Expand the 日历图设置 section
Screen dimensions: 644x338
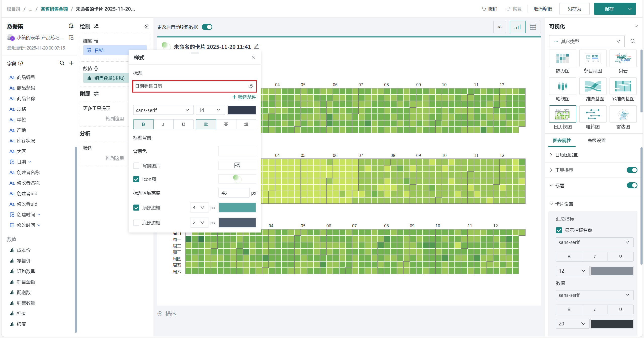566,155
